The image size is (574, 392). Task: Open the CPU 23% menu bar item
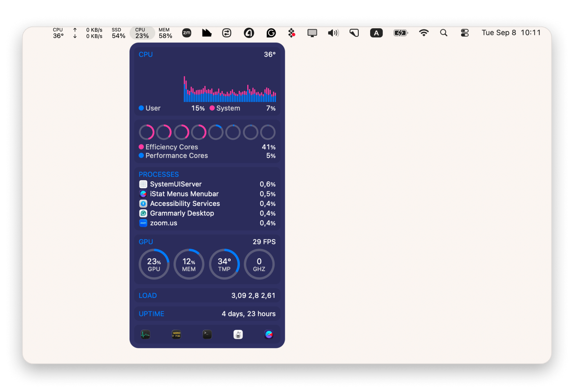click(142, 33)
